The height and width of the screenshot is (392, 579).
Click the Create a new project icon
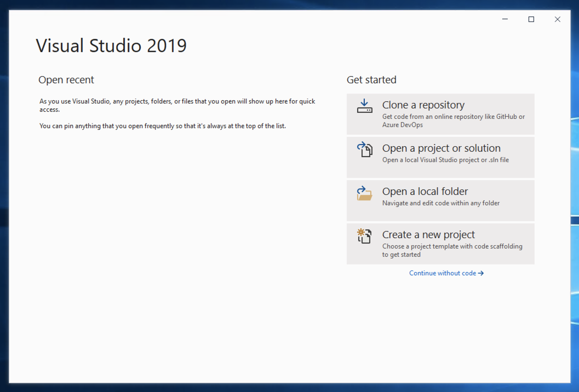point(364,236)
